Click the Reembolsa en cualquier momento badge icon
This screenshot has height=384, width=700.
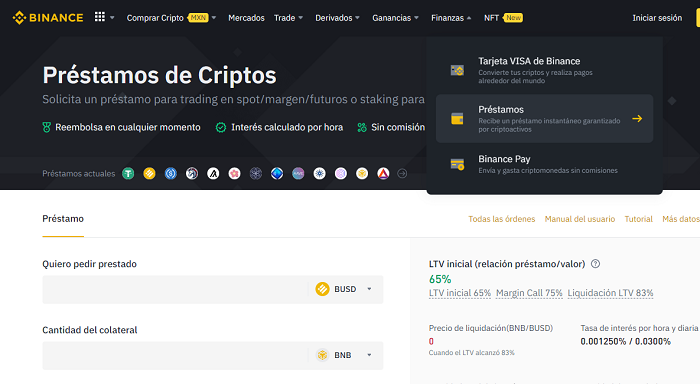pyautogui.click(x=46, y=127)
